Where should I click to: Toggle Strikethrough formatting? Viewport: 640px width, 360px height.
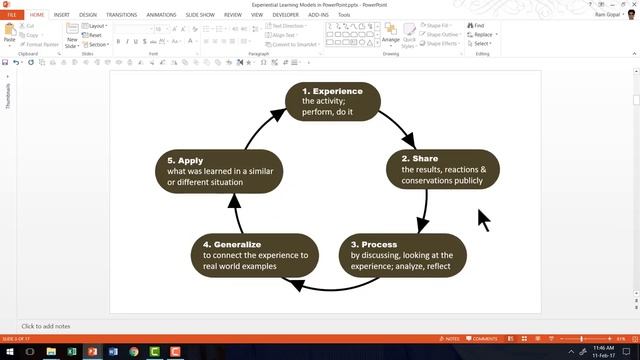pos(153,41)
